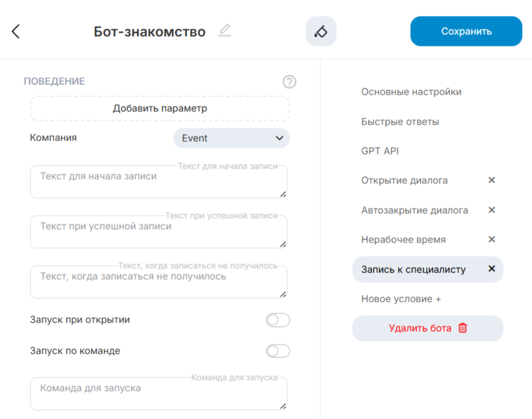Open the Основные настройки section
532x419 pixels.
click(411, 92)
